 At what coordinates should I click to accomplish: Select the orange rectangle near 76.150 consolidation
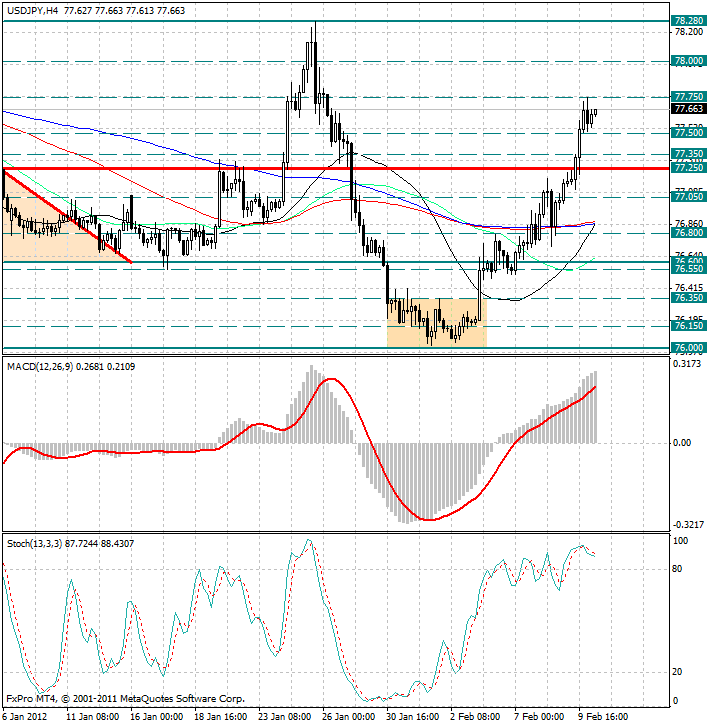tap(437, 323)
